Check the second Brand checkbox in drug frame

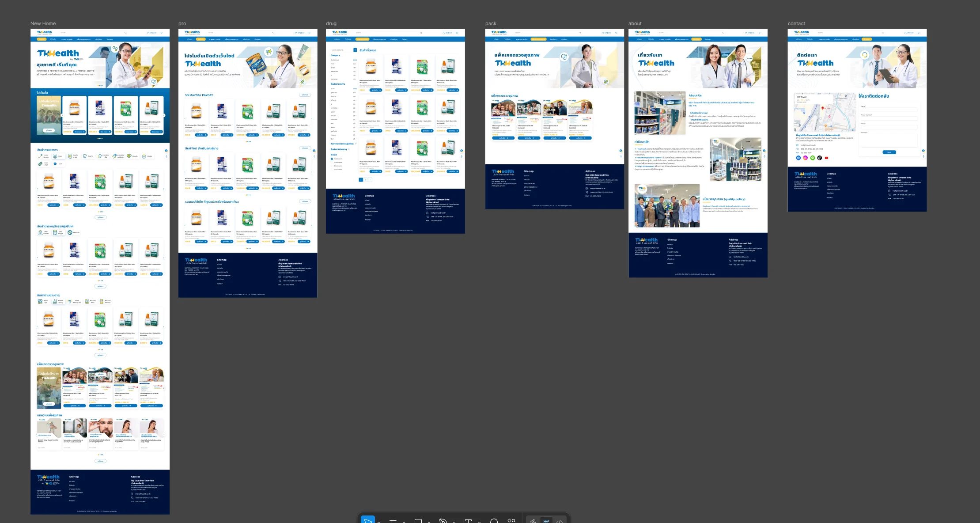coord(332,162)
